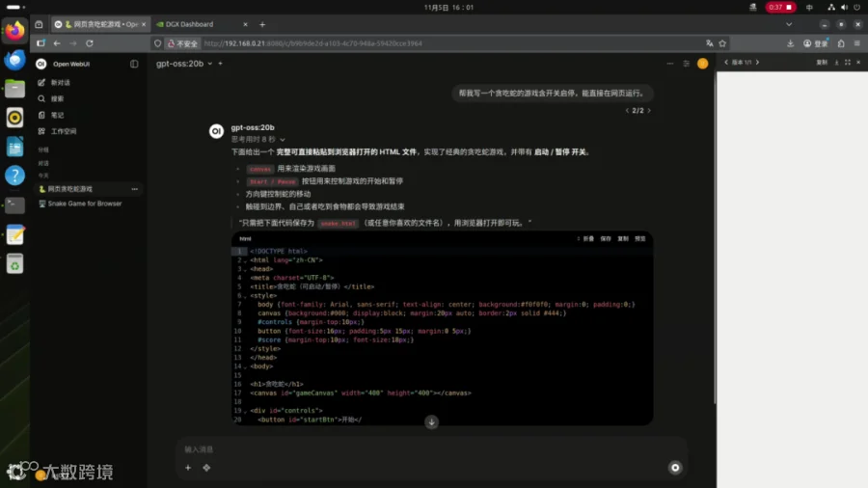Screen dimensions: 868x488
Task: Collapse the Open WebUI sidebar panel icon
Action: point(134,64)
